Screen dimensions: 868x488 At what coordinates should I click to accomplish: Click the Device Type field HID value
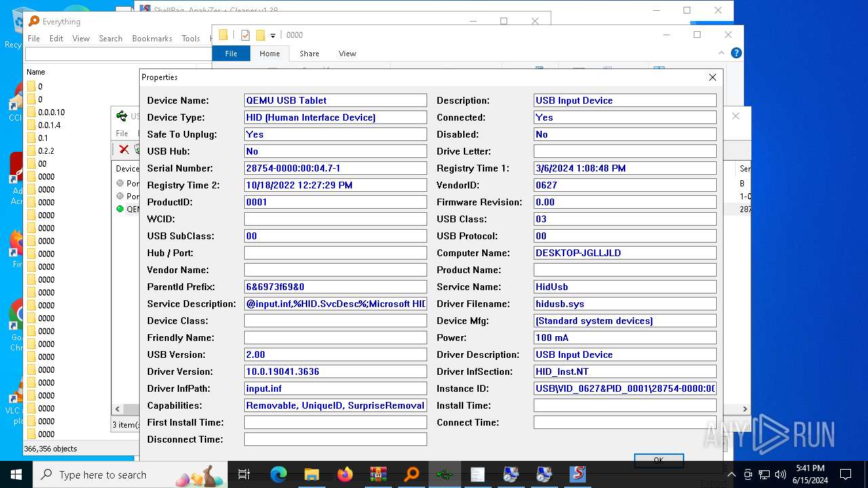pyautogui.click(x=335, y=117)
